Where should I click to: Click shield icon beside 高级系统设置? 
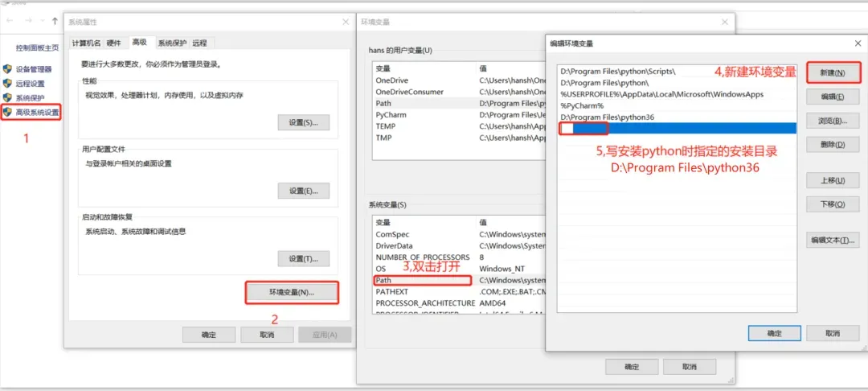pyautogui.click(x=7, y=113)
